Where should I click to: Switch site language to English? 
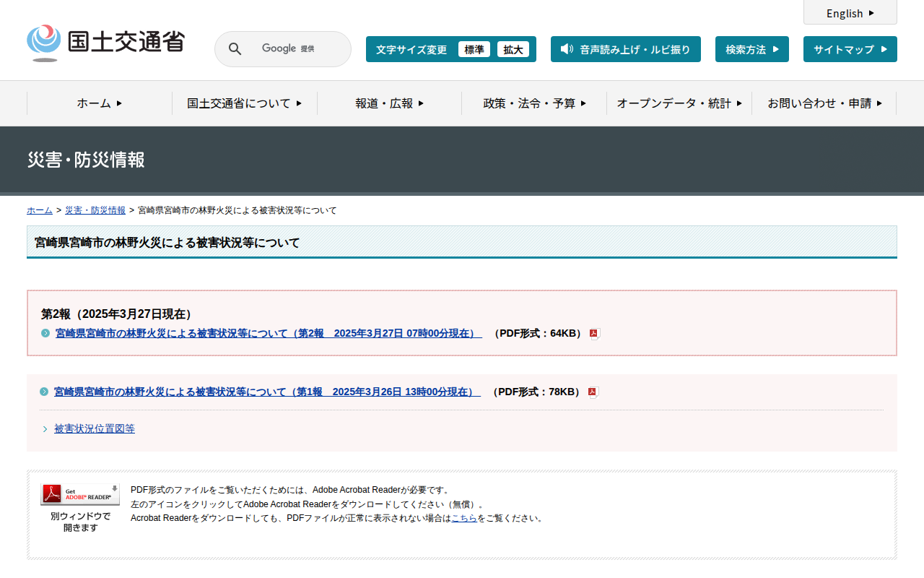coord(850,13)
